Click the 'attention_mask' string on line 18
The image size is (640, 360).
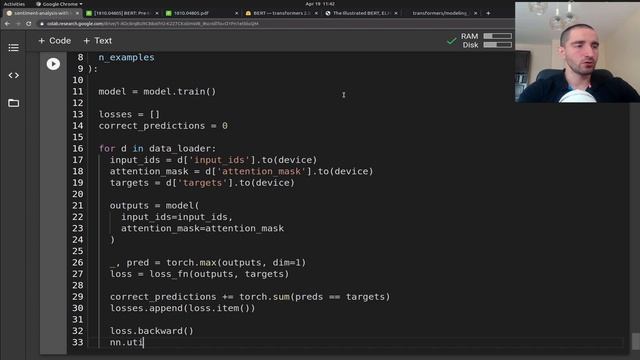[x=261, y=171]
